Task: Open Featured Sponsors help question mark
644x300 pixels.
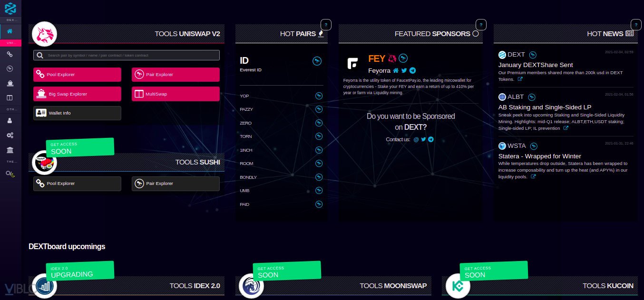Action: (x=481, y=24)
